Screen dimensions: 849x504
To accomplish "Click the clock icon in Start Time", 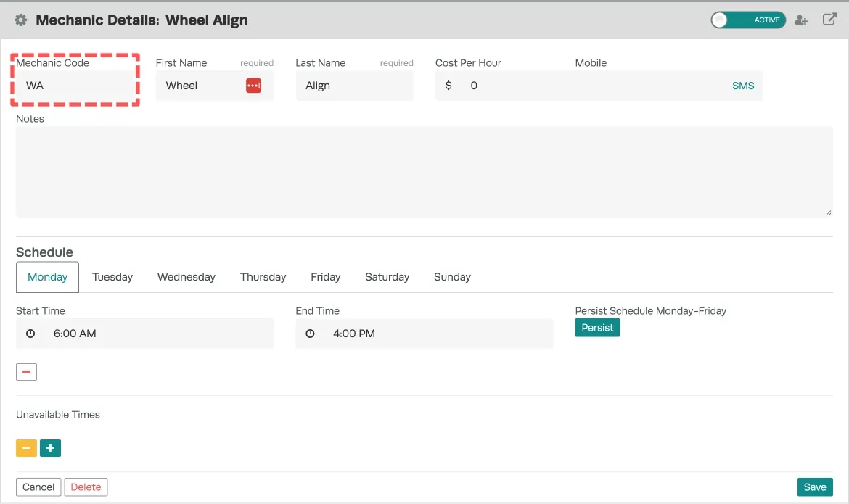I will tap(30, 334).
